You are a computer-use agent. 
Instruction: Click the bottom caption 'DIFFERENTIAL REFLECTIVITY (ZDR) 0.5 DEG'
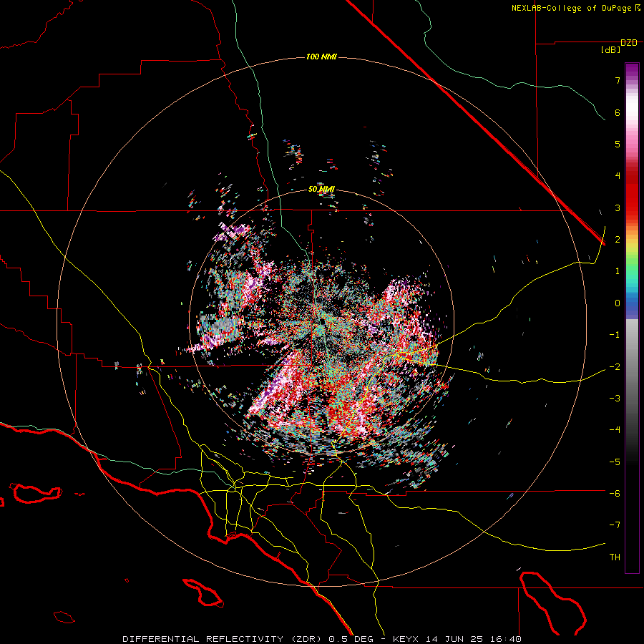pyautogui.click(x=248, y=639)
